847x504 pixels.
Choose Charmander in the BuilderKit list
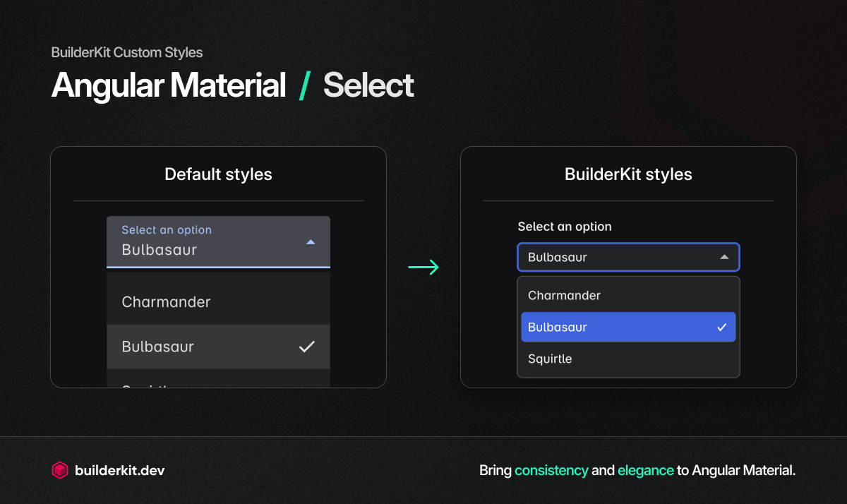tap(628, 296)
